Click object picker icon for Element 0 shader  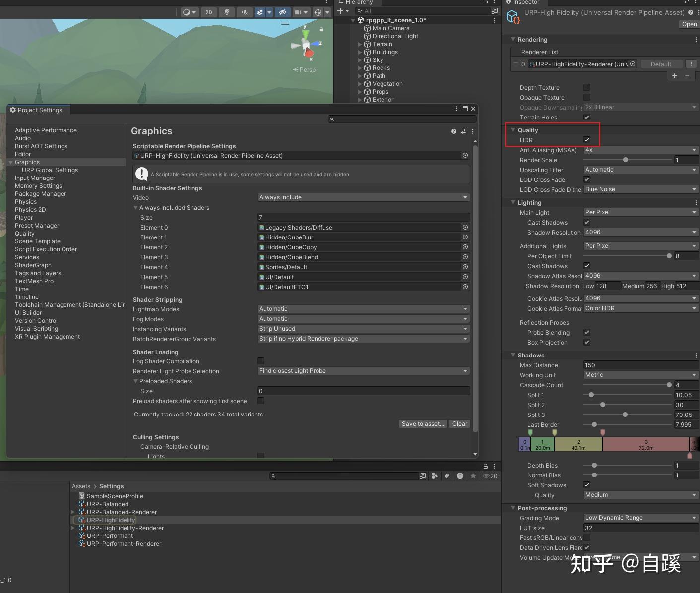coord(465,227)
